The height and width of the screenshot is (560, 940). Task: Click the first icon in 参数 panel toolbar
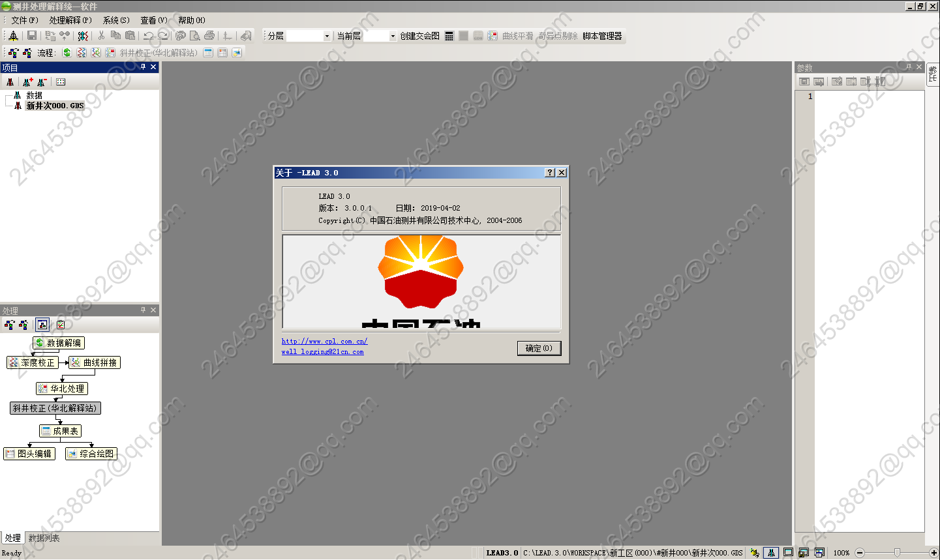pos(804,81)
